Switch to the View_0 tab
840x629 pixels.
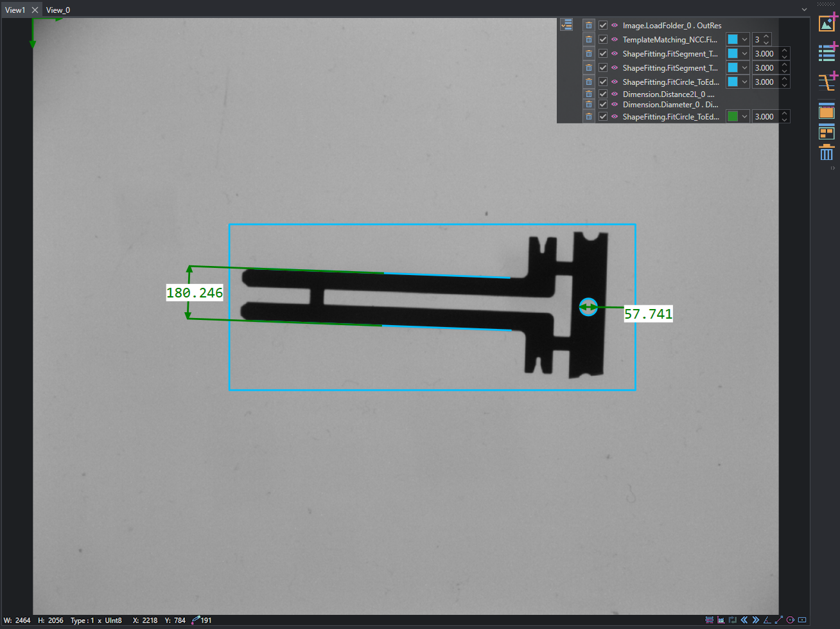pyautogui.click(x=58, y=10)
